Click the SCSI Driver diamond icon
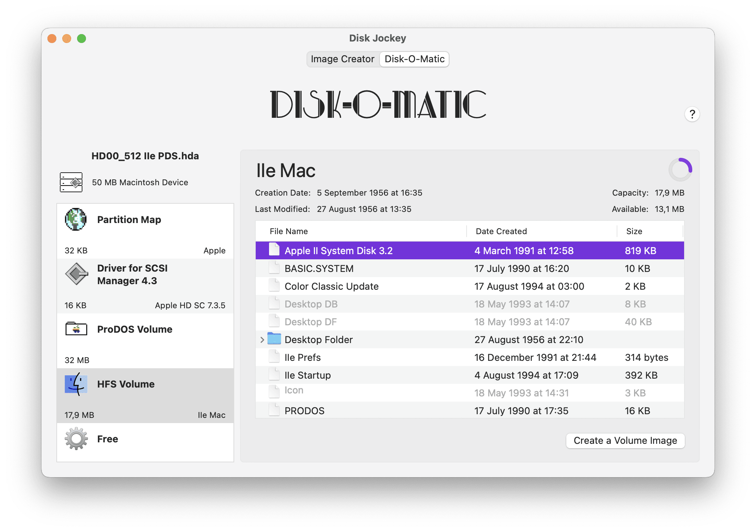Image resolution: width=756 pixels, height=532 pixels. (x=76, y=274)
